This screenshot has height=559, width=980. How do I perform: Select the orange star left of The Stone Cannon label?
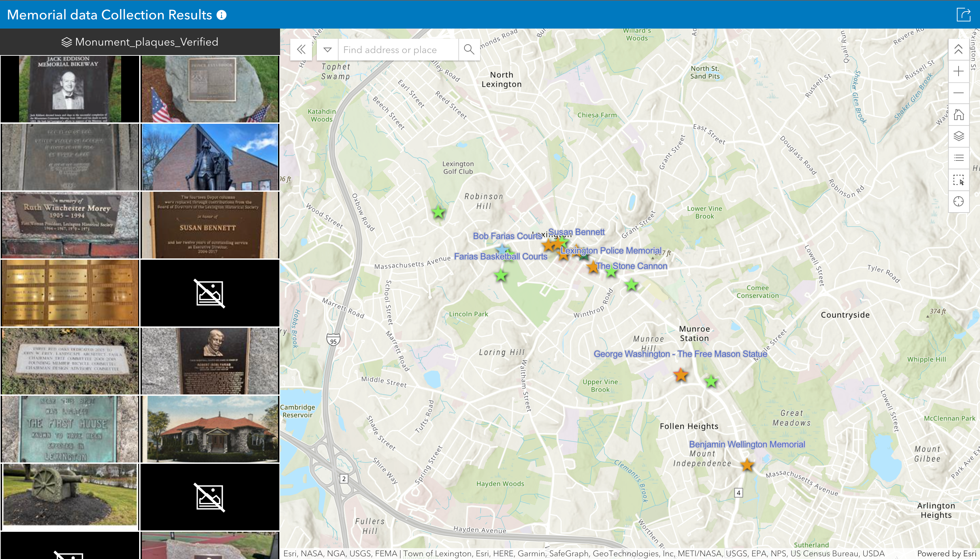coord(593,267)
